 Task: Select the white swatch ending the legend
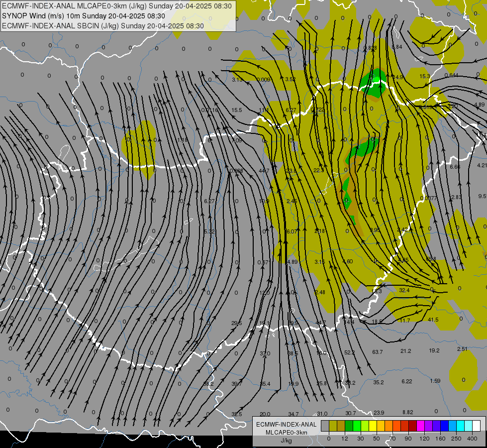[x=477, y=426]
